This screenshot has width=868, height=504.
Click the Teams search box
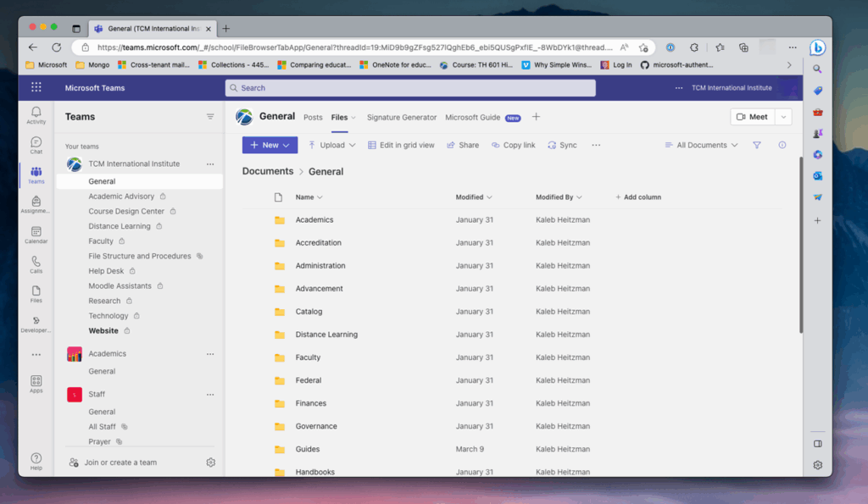410,88
